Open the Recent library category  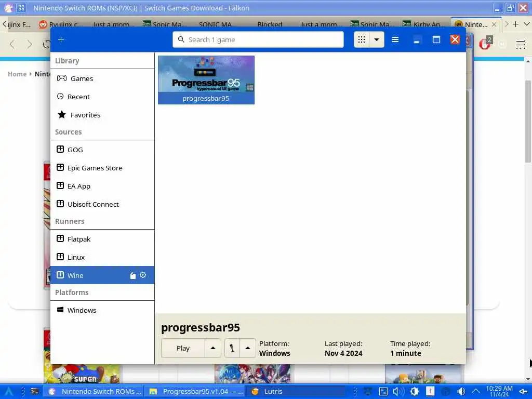(x=102, y=97)
